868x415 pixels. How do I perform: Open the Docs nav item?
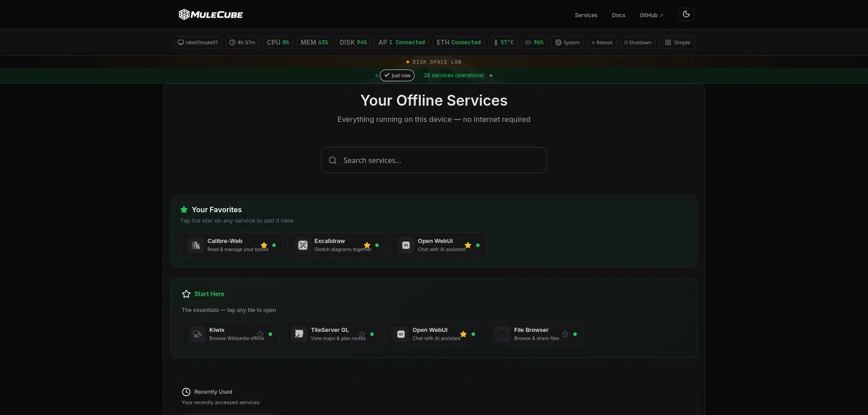pyautogui.click(x=618, y=15)
